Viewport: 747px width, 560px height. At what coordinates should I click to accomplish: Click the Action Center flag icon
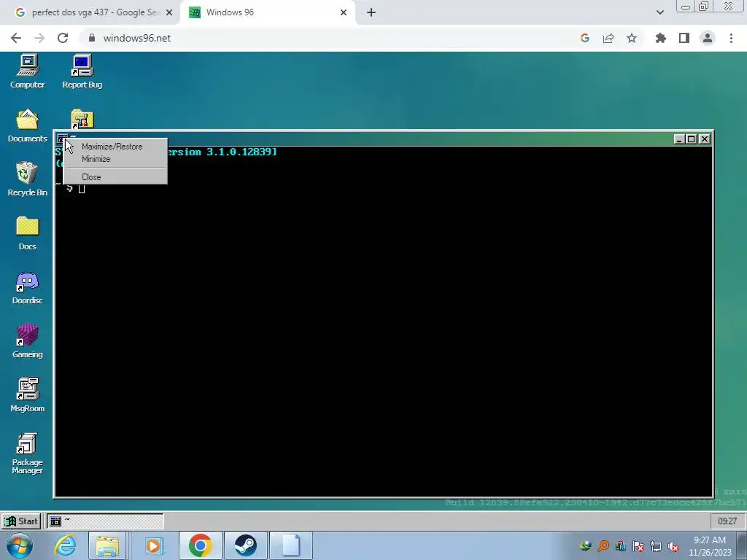coord(638,546)
